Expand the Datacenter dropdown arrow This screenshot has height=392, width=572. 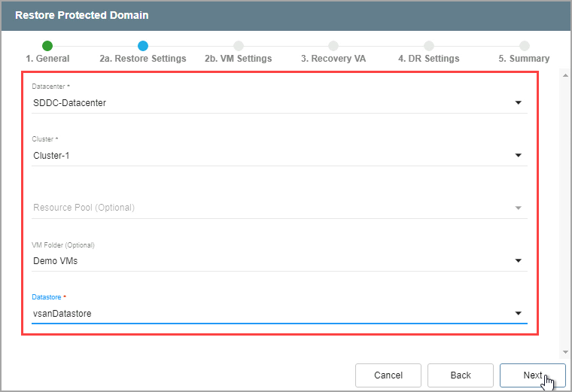(x=518, y=103)
